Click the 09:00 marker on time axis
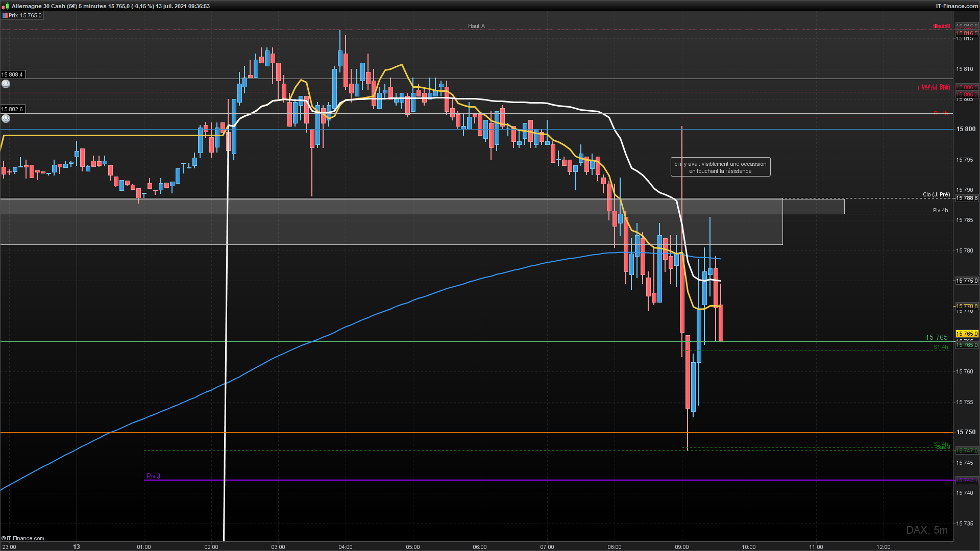980x551 pixels. (681, 547)
